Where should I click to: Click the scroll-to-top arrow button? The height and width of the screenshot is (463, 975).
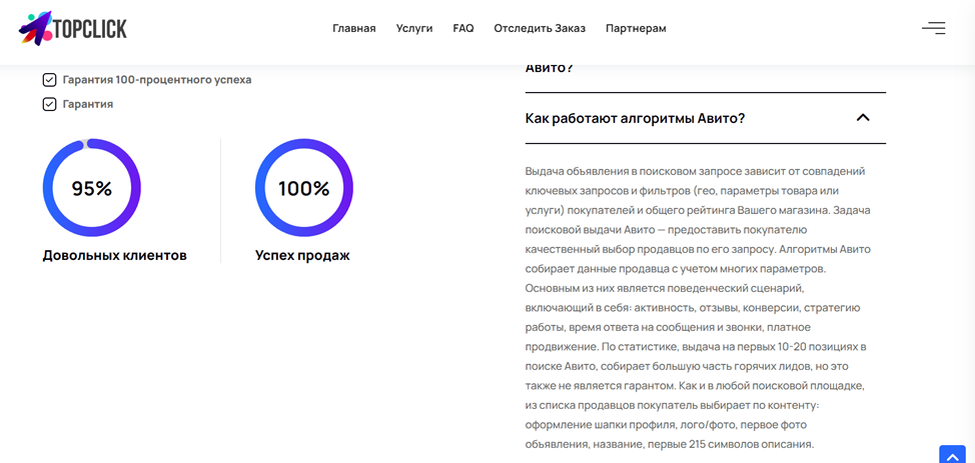[951, 454]
